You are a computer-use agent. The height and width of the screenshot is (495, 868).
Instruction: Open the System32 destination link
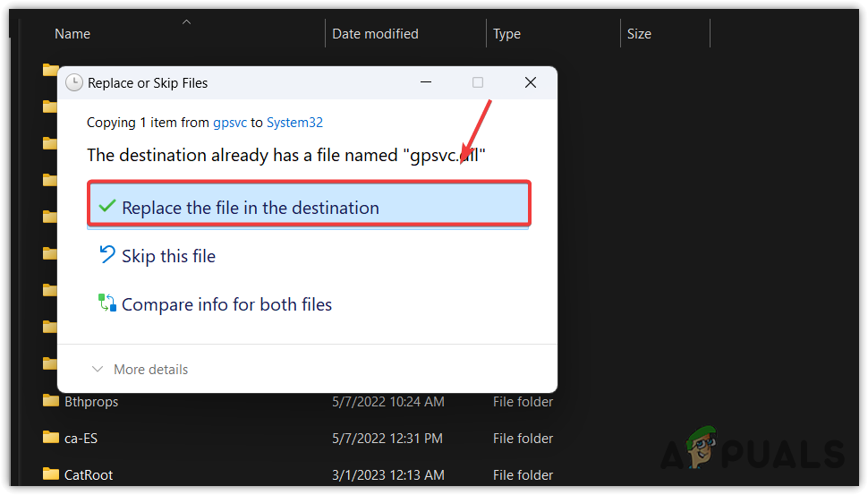pos(294,123)
